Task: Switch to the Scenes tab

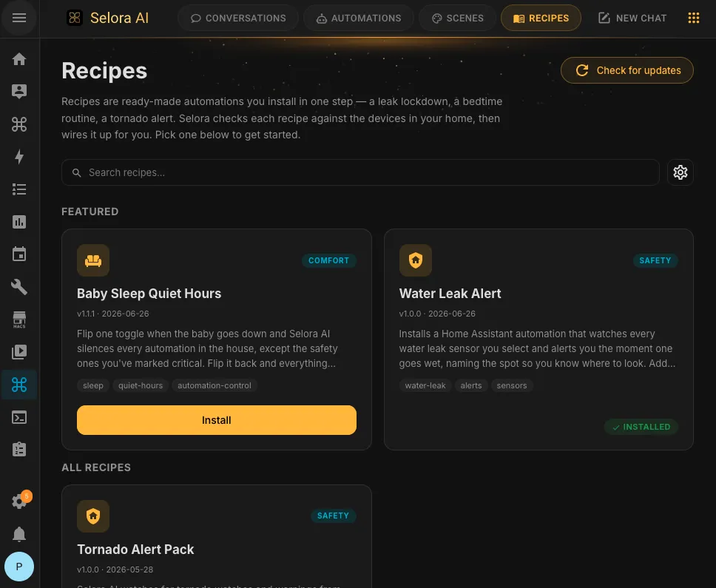Action: [x=457, y=18]
